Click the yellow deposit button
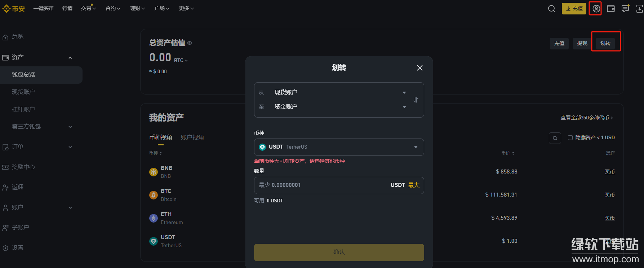The width and height of the screenshot is (644, 268). click(574, 9)
